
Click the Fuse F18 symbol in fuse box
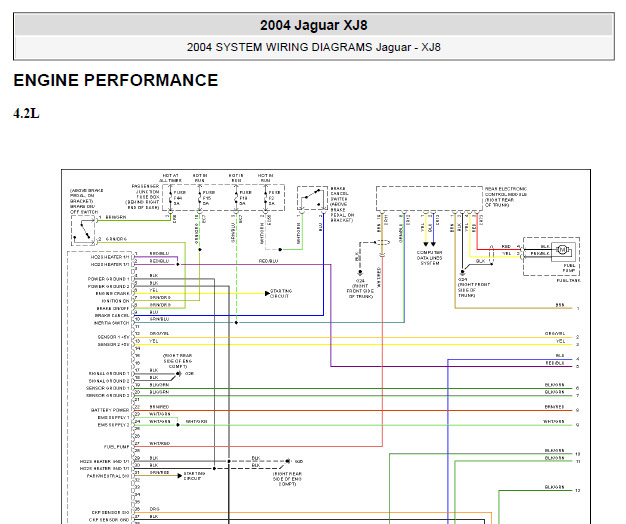[x=236, y=198]
